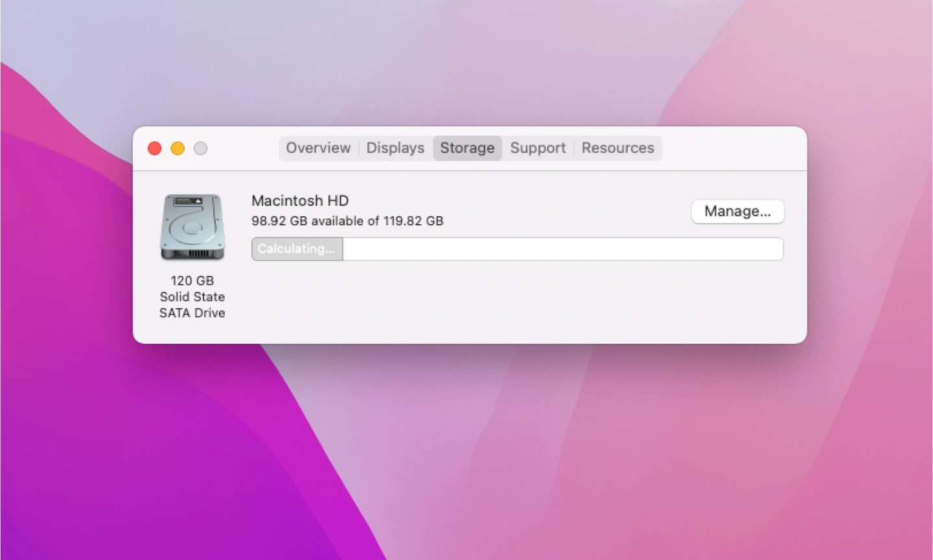
Task: Minimize the window using the yellow button
Action: 178,149
